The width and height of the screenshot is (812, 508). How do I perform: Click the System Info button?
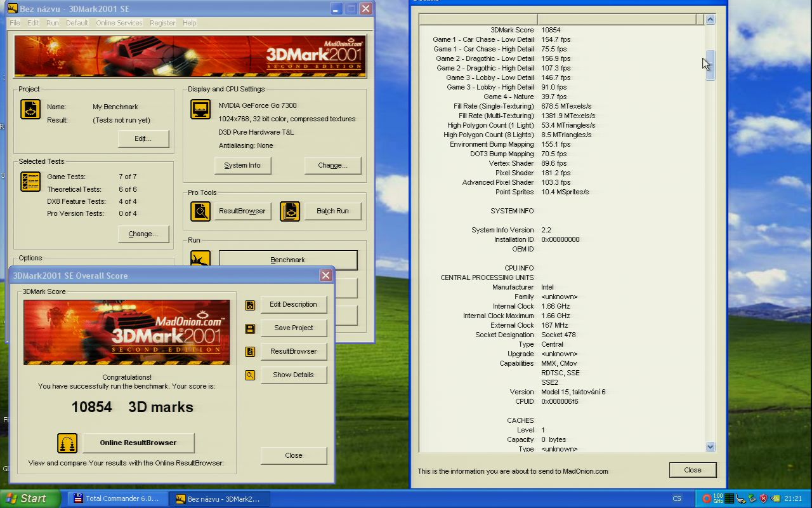coord(242,165)
